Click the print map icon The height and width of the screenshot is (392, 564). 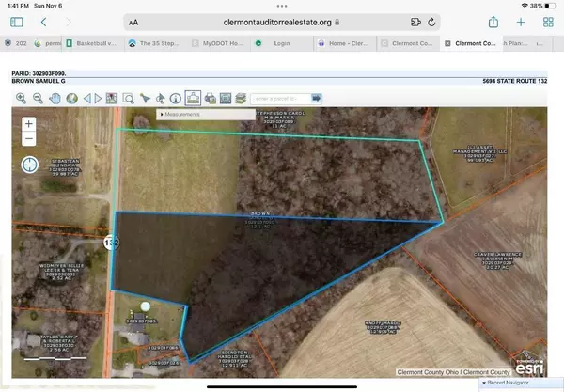[x=210, y=98]
